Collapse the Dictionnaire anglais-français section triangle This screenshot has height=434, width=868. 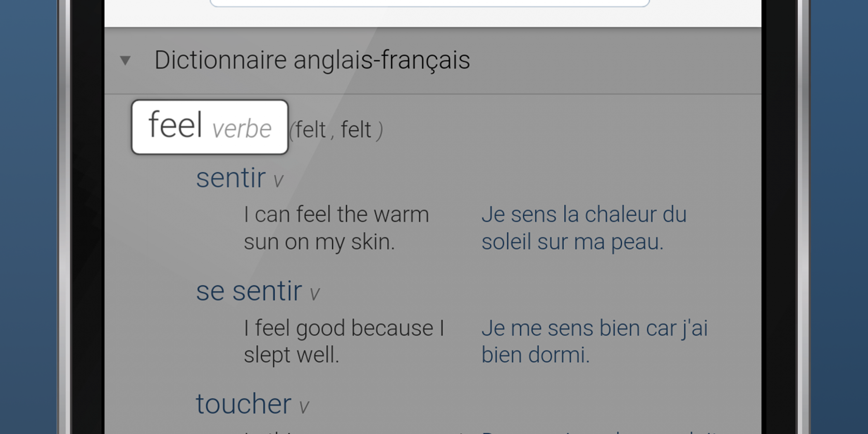click(125, 61)
